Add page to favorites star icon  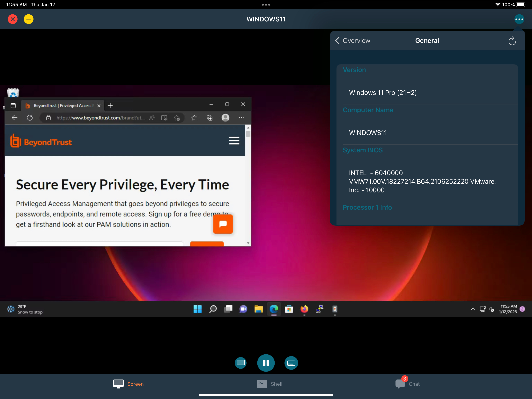(177, 118)
